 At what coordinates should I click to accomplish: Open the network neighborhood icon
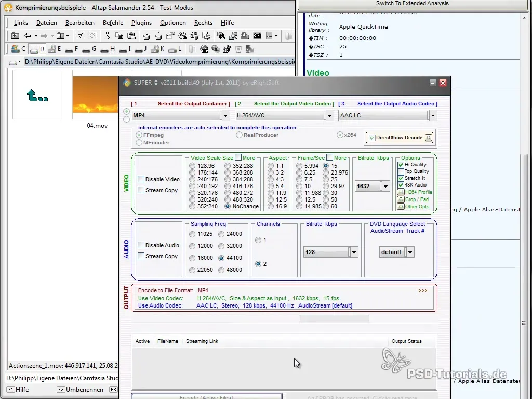216,49
